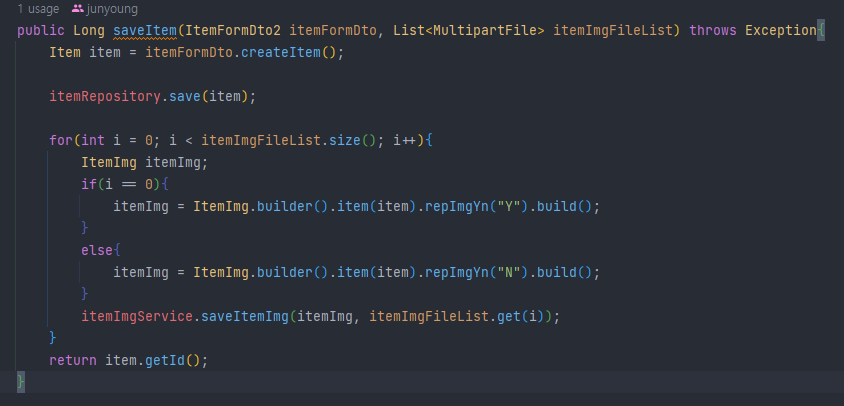Click builder() on the "Y" line
This screenshot has height=406, width=844.
[292, 207]
